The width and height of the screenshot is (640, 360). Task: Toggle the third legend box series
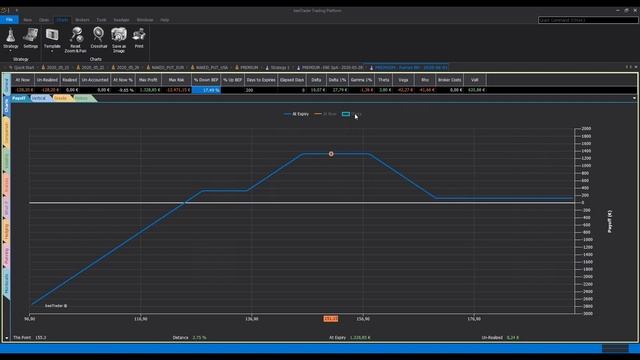[346, 114]
